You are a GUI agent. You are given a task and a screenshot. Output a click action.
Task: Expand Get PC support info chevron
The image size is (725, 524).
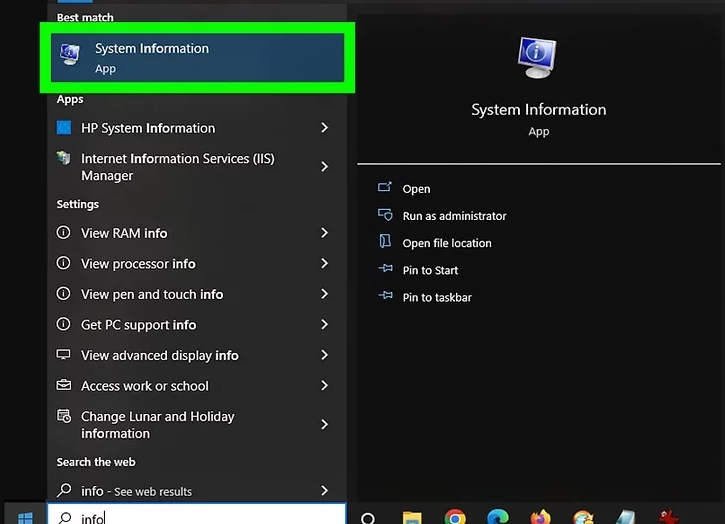325,324
